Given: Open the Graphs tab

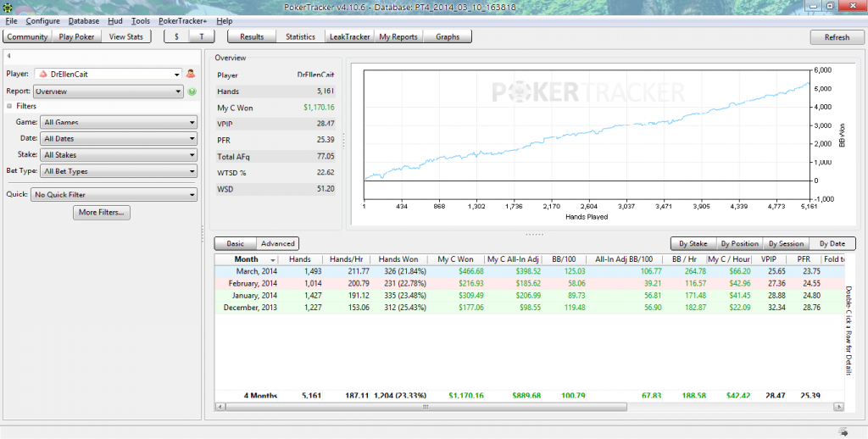Looking at the screenshot, I should [448, 37].
